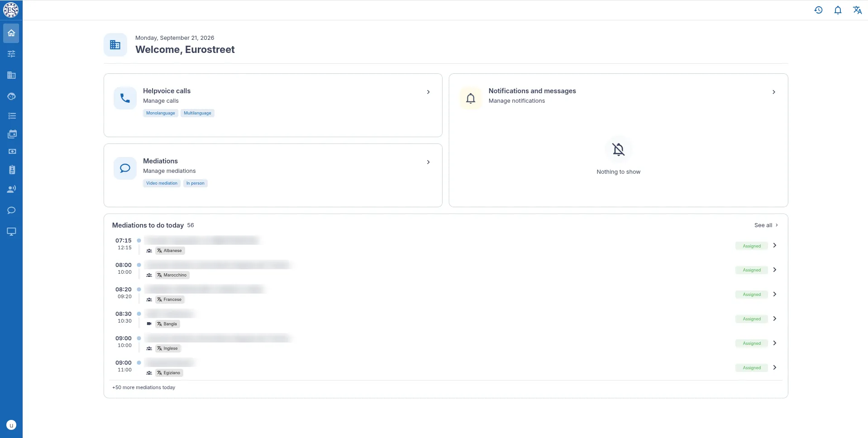Open the sliders settings icon in sidebar
The image size is (868, 438).
pyautogui.click(x=11, y=54)
